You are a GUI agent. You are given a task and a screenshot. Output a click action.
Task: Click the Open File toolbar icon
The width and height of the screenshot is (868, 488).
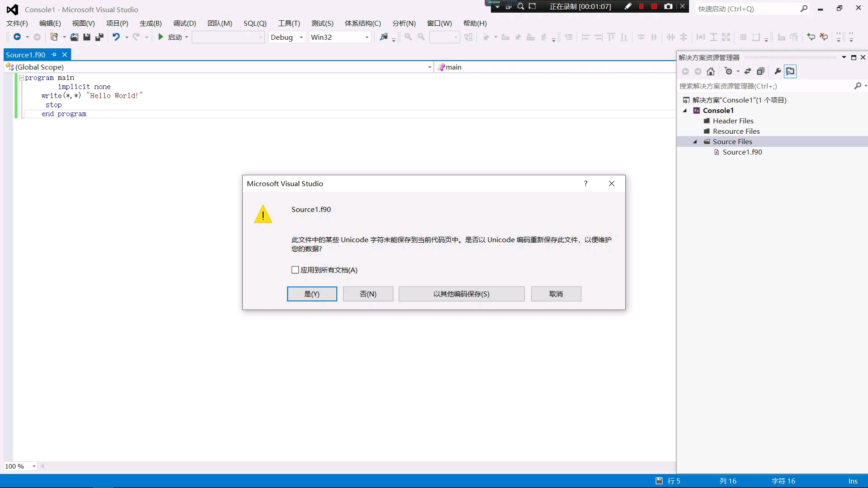(74, 37)
